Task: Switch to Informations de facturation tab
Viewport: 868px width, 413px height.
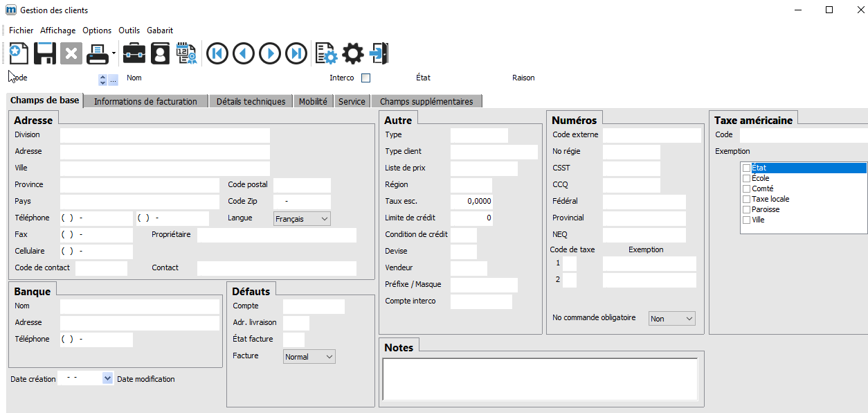Action: [145, 101]
